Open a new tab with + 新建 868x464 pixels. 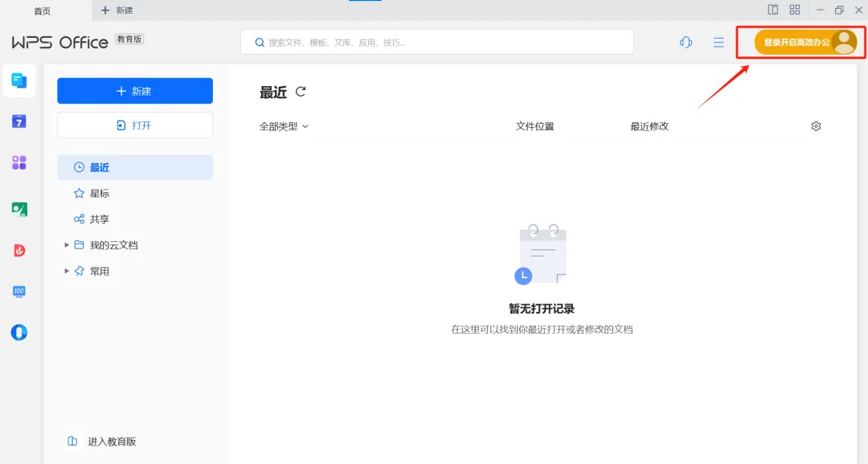[117, 10]
